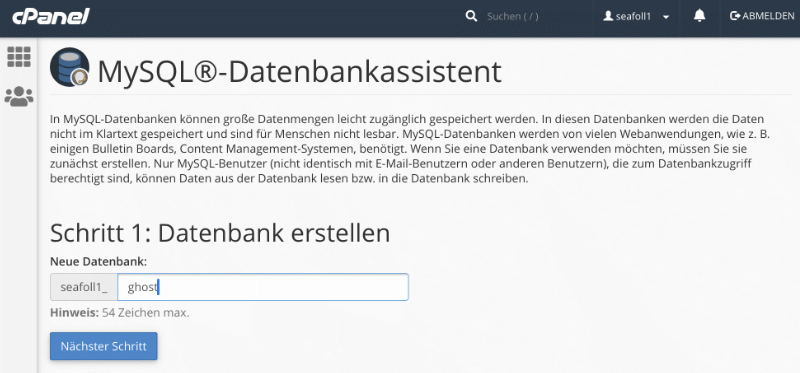800x373 pixels.
Task: Click the 'Neue Datenbank:' label
Action: [98, 262]
